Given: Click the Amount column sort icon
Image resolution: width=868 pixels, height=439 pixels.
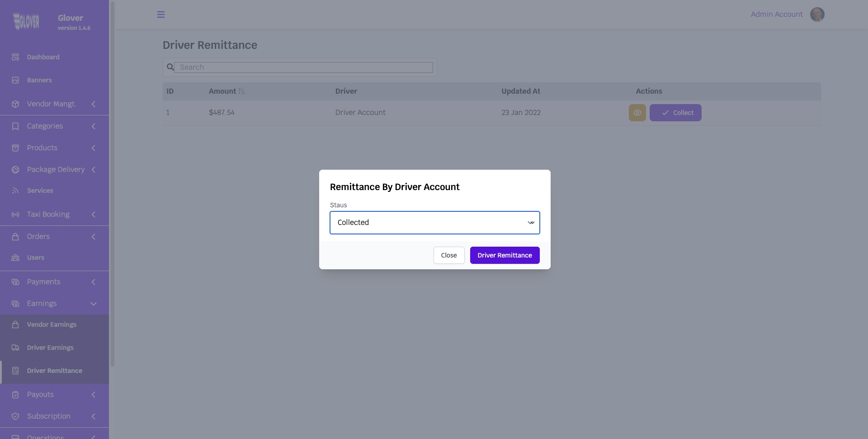Looking at the screenshot, I should coord(242,91).
